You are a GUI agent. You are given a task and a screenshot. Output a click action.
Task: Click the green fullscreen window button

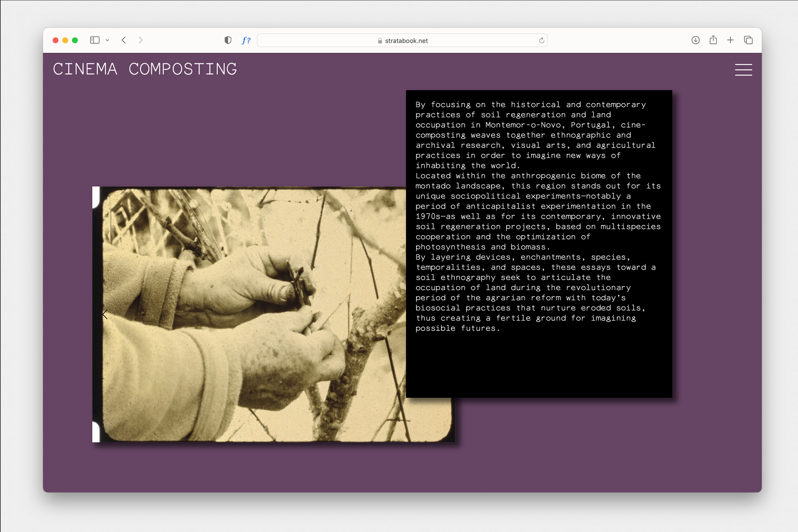coord(75,40)
